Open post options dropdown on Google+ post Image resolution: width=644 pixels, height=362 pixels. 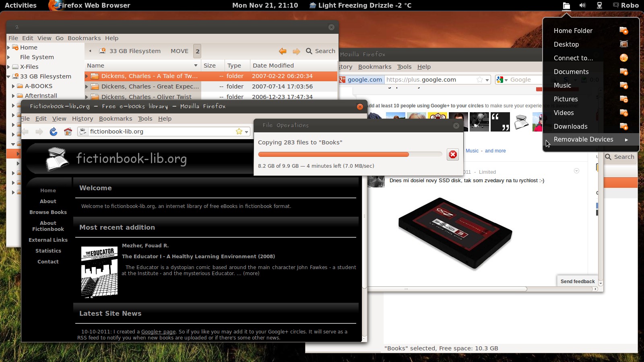click(x=576, y=171)
